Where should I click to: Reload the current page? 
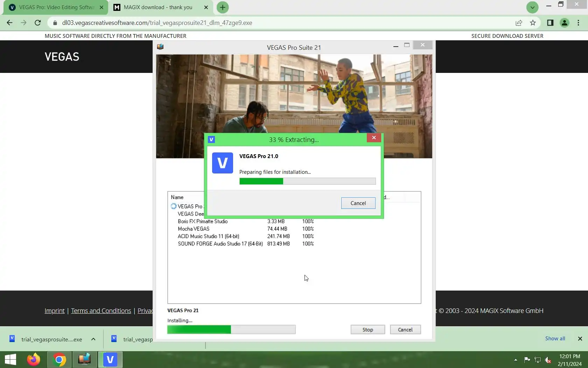[38, 23]
